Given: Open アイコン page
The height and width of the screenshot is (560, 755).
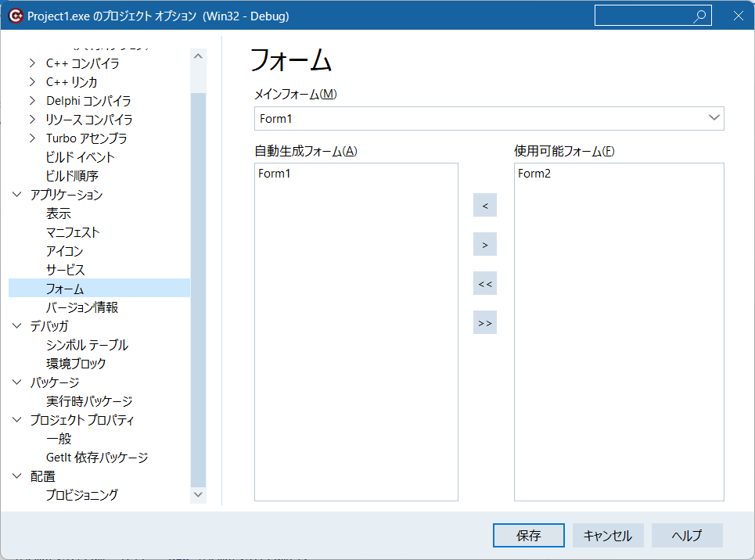Looking at the screenshot, I should pos(64,251).
